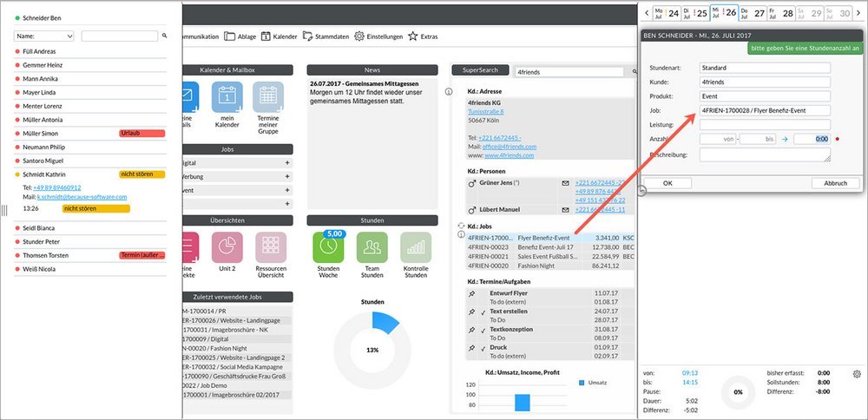Select Füll Andreas in contact list
Viewport: 868px width, 420px height.
pos(90,51)
